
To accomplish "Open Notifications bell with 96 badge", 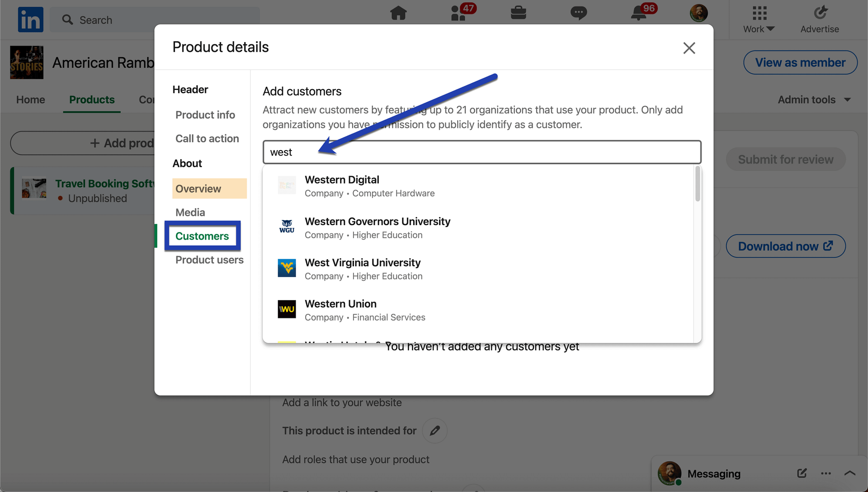I will click(643, 12).
